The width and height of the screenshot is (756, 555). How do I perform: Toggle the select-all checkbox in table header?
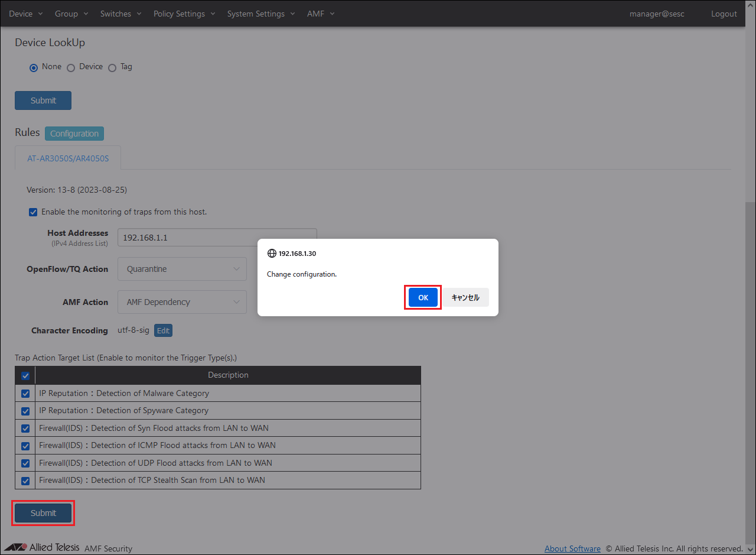click(x=25, y=375)
